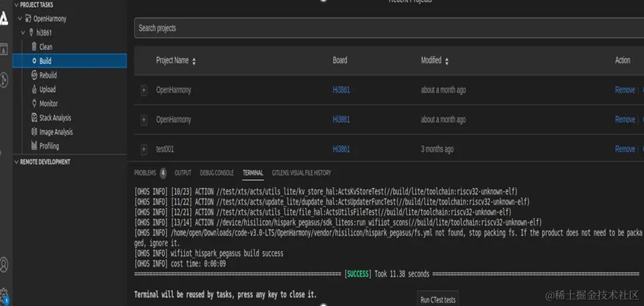Select the test001 project name
The height and width of the screenshot is (306, 644).
click(x=165, y=149)
